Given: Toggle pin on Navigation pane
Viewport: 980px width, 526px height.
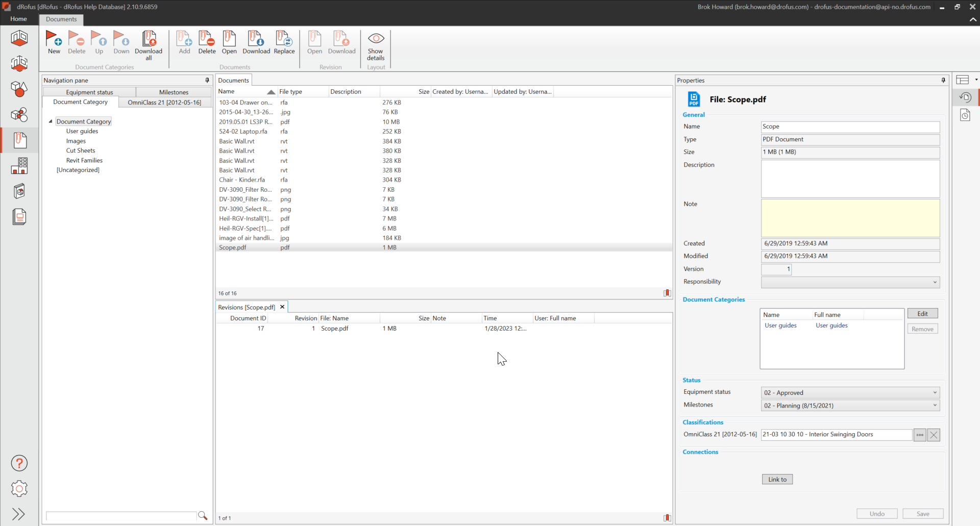Looking at the screenshot, I should tap(207, 80).
